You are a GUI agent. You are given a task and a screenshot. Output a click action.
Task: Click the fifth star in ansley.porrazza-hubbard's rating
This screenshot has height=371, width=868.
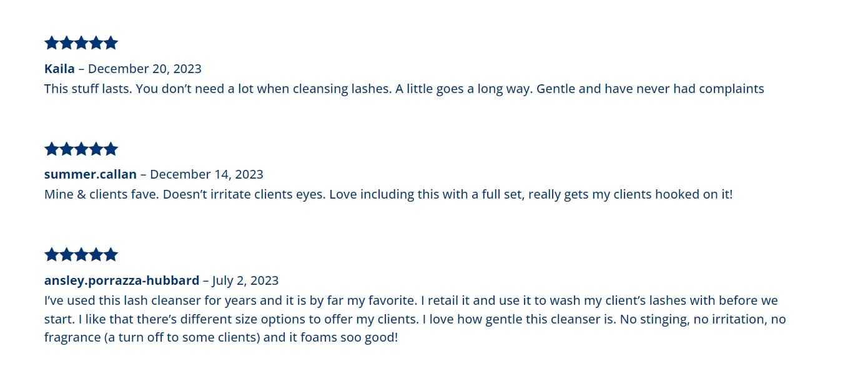(x=111, y=255)
